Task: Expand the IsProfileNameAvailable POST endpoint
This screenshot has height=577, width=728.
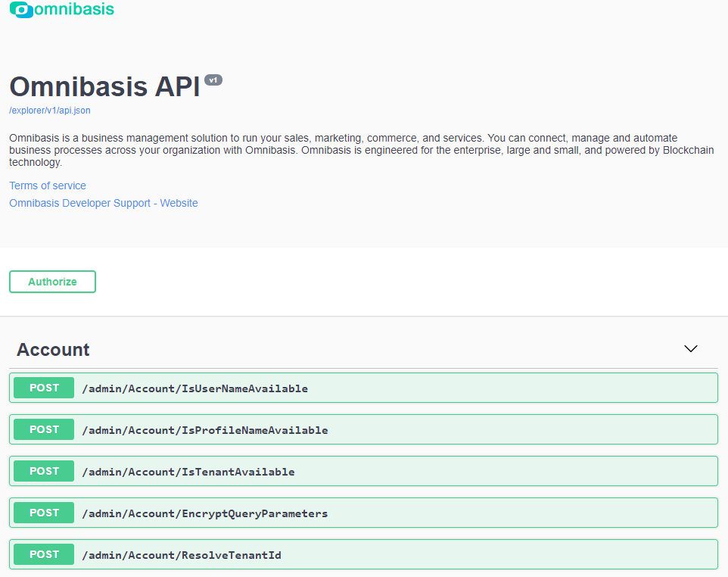Action: pyautogui.click(x=363, y=430)
